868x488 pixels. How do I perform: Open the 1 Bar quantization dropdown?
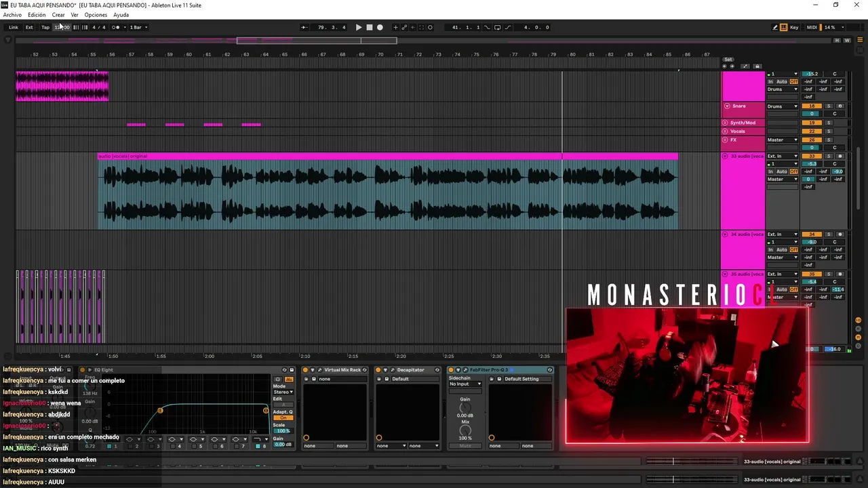click(x=138, y=27)
